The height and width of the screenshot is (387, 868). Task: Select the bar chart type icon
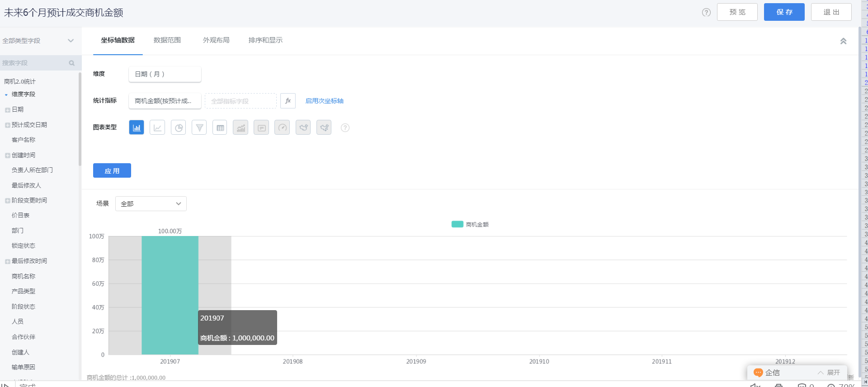[137, 127]
